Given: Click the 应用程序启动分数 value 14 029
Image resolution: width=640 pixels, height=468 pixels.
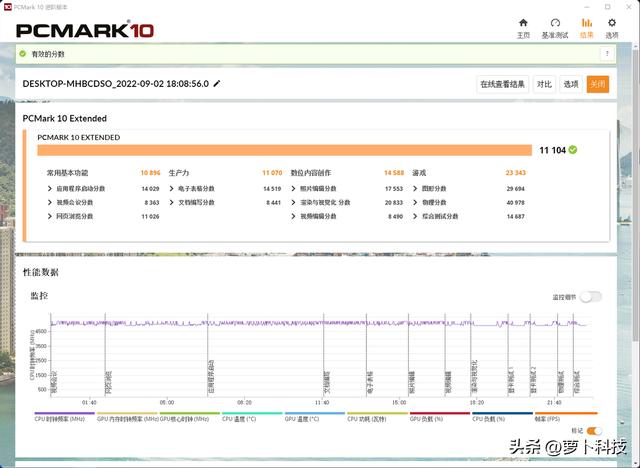Looking at the screenshot, I should (150, 189).
